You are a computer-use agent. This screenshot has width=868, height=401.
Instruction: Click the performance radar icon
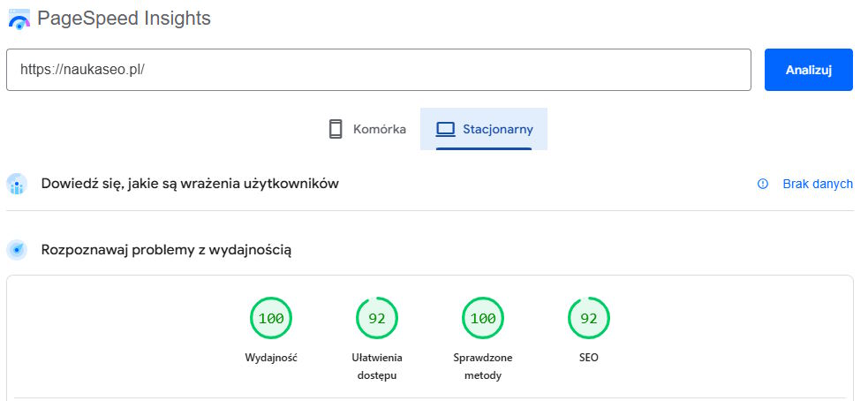tap(17, 250)
